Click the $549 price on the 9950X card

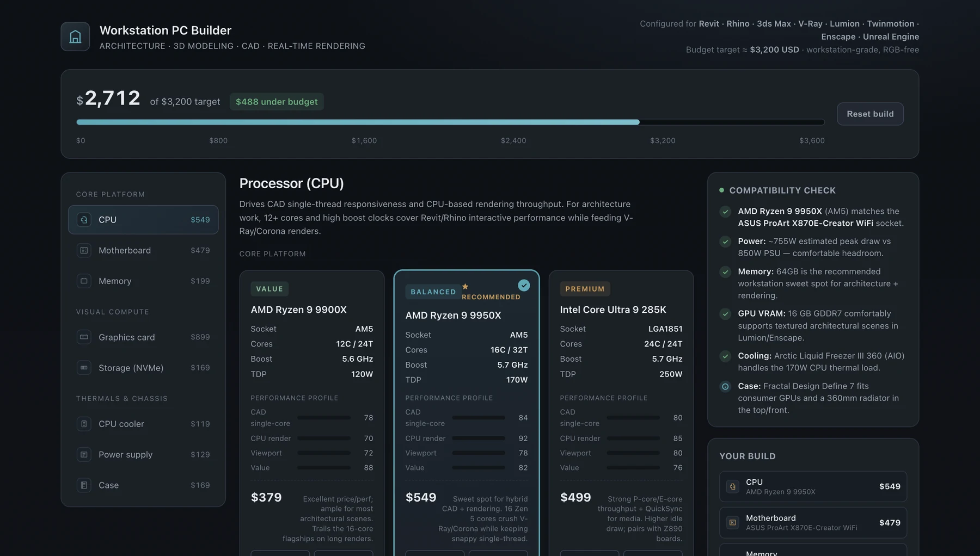[x=421, y=497]
